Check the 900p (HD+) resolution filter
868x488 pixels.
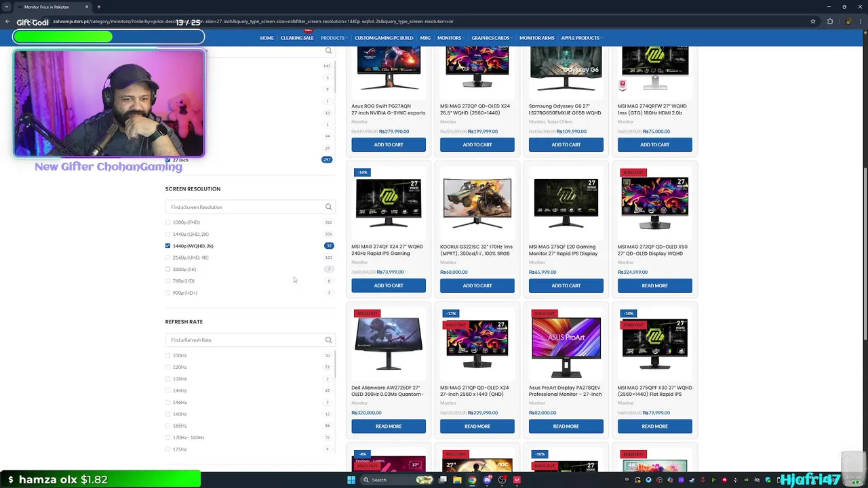pyautogui.click(x=167, y=293)
